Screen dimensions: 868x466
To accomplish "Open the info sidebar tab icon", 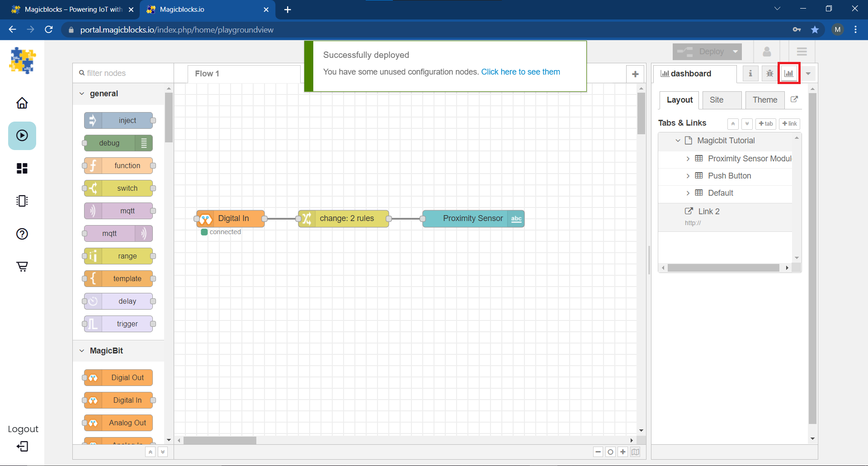I will [750, 73].
